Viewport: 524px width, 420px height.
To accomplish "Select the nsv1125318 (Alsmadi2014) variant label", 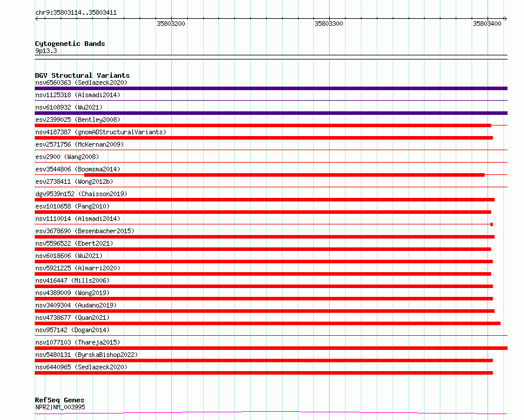I will [x=78, y=95].
